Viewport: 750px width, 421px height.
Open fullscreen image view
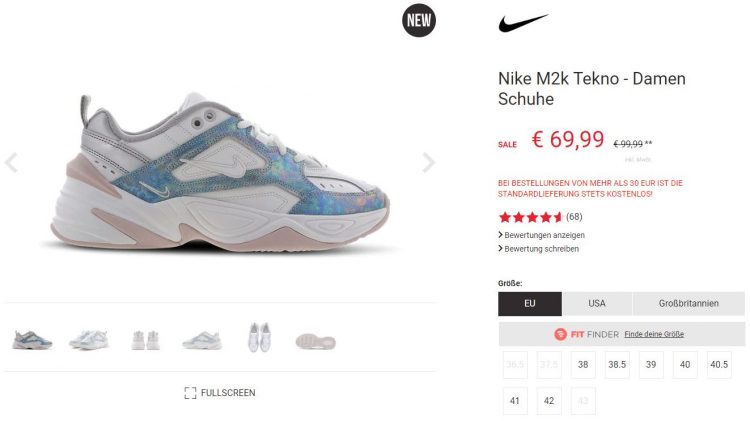point(220,393)
